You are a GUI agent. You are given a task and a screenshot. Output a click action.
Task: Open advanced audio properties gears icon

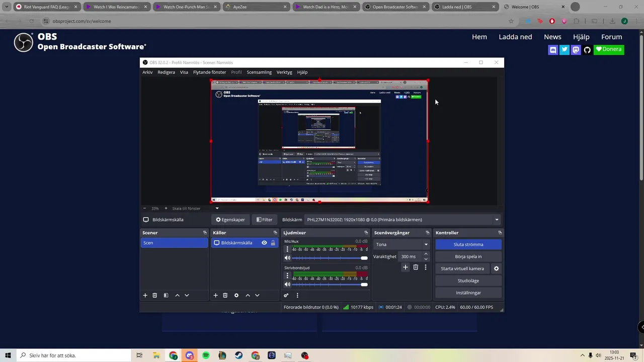pyautogui.click(x=286, y=295)
